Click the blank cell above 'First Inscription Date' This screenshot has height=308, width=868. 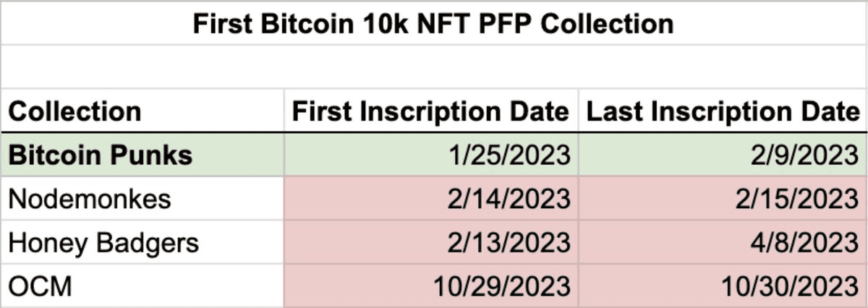coord(431,67)
